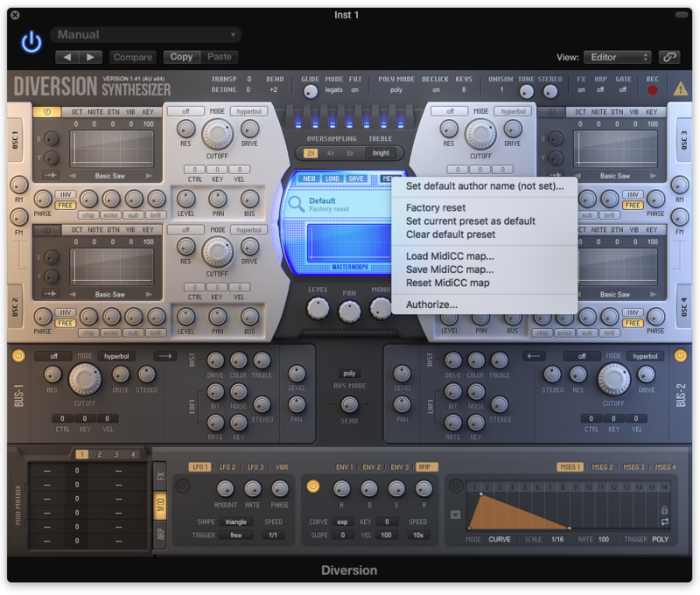The height and width of the screenshot is (595, 700).
Task: Click the MSEG lock icon
Action: click(664, 509)
